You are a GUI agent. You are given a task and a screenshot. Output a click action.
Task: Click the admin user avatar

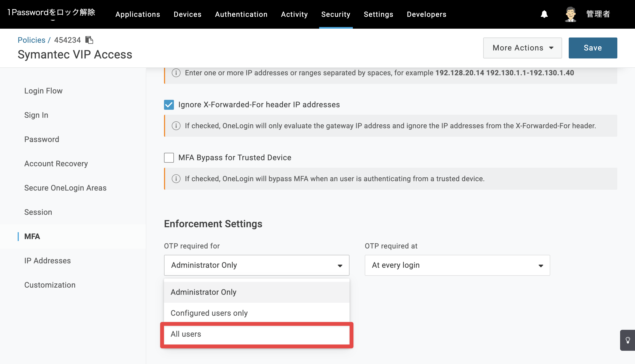pyautogui.click(x=570, y=14)
